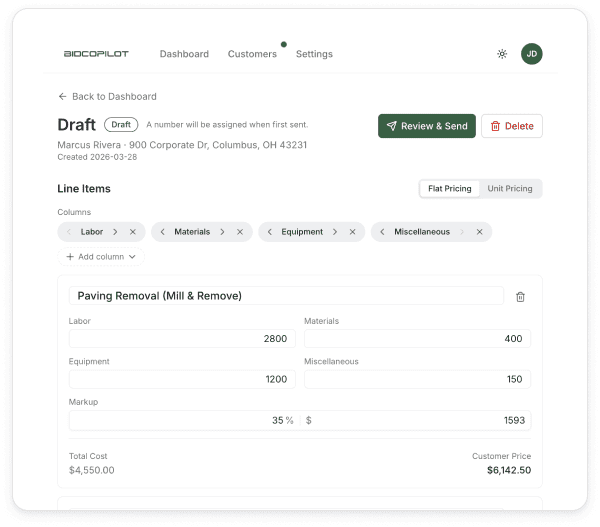Edit the Paving Removal line item name
The width and height of the screenshot is (600, 527).
(286, 296)
